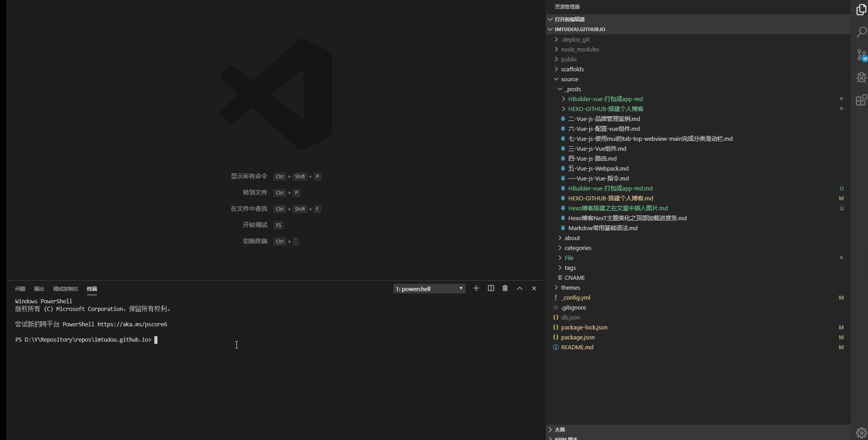Open the Manage settings gear
868x440 pixels.
[x=861, y=432]
